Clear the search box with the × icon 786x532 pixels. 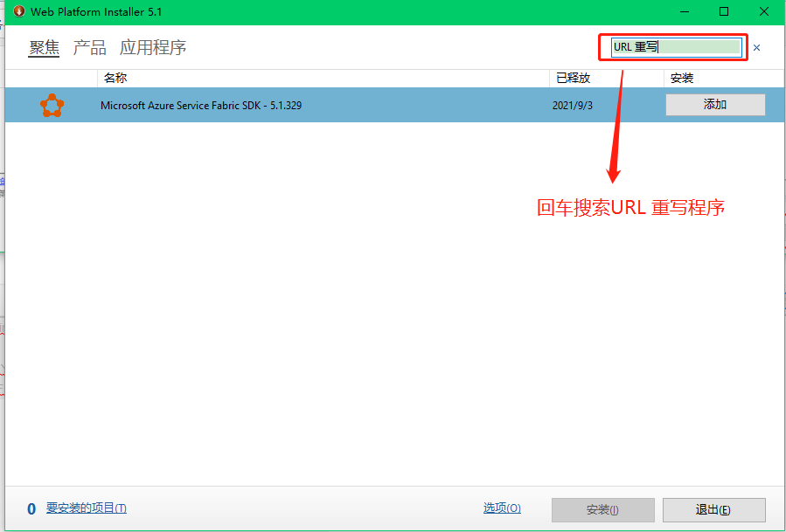click(756, 47)
